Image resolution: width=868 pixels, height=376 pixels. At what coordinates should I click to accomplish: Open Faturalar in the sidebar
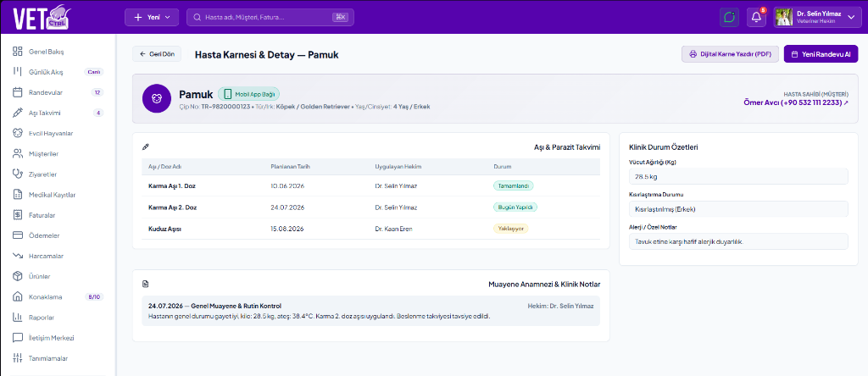coord(58,215)
